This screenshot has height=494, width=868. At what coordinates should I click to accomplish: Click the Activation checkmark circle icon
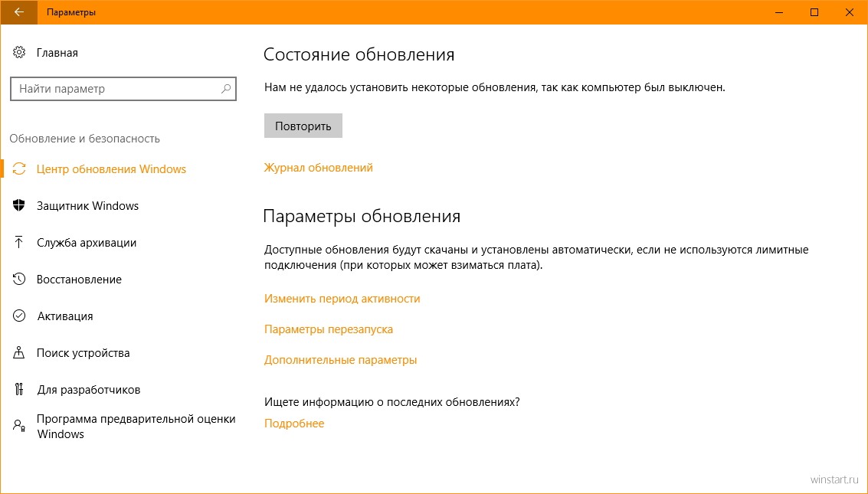19,316
